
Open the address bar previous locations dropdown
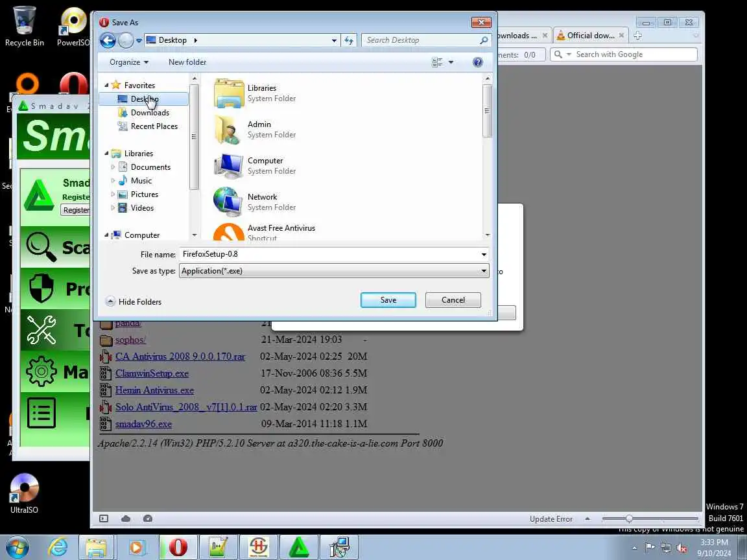coord(334,40)
